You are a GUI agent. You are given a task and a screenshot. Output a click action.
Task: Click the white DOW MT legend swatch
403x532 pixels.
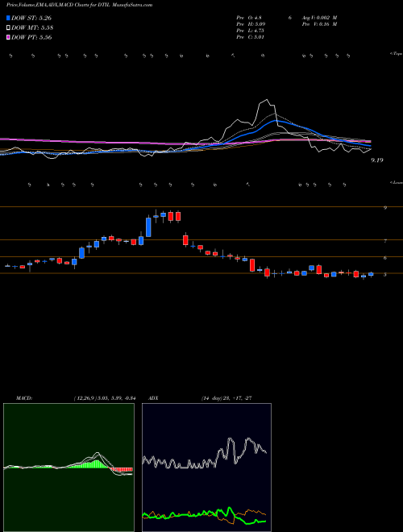tap(8, 28)
